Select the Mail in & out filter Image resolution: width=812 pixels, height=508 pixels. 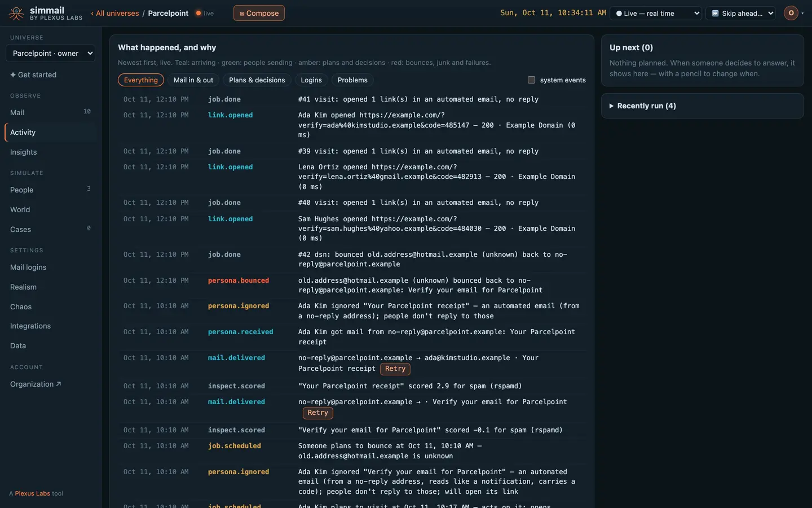(x=193, y=80)
